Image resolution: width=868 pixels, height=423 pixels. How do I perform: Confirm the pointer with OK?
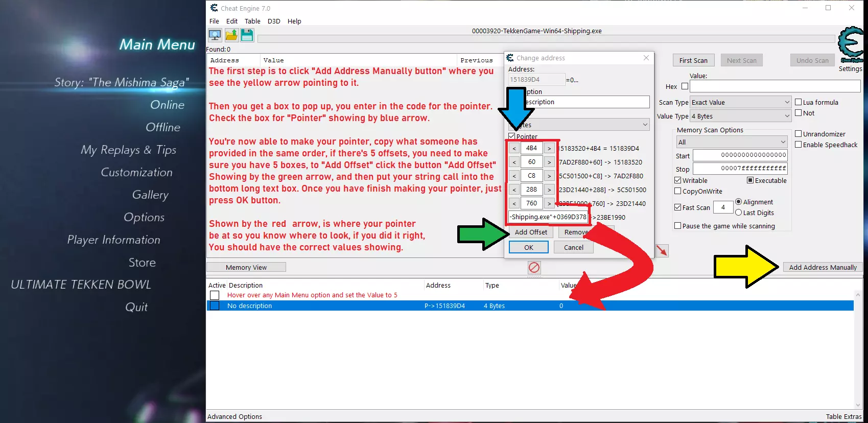529,247
